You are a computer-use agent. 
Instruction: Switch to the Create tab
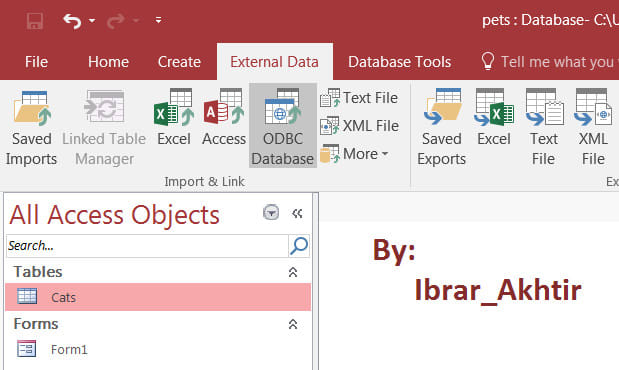coord(179,62)
